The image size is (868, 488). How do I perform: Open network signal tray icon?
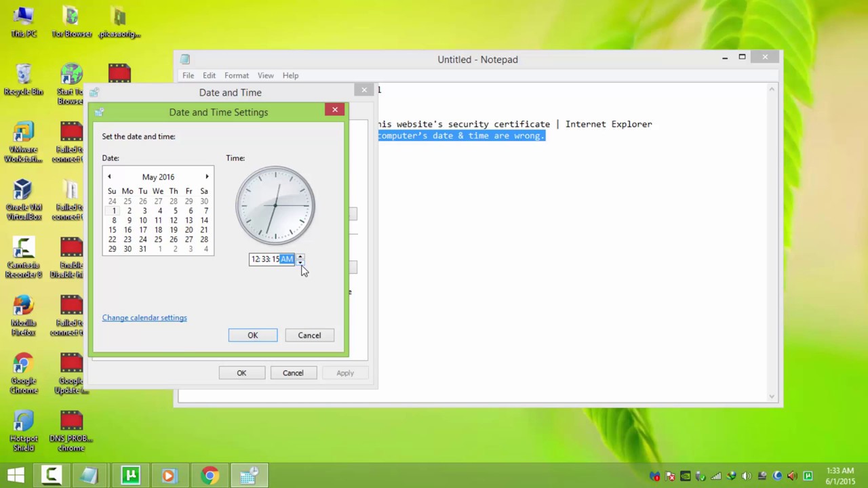pos(716,476)
